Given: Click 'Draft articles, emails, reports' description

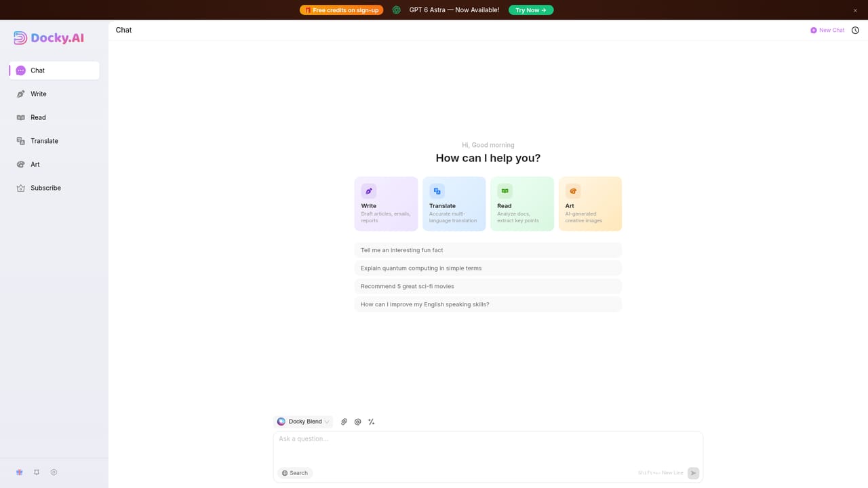Looking at the screenshot, I should pos(386,217).
